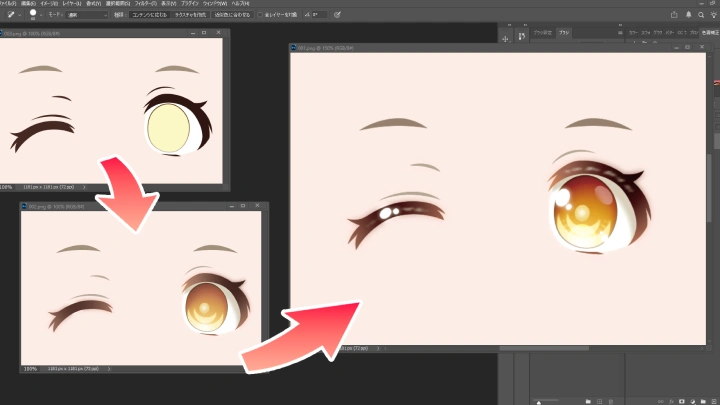Toggle the pen pressure size icon

click(x=337, y=15)
